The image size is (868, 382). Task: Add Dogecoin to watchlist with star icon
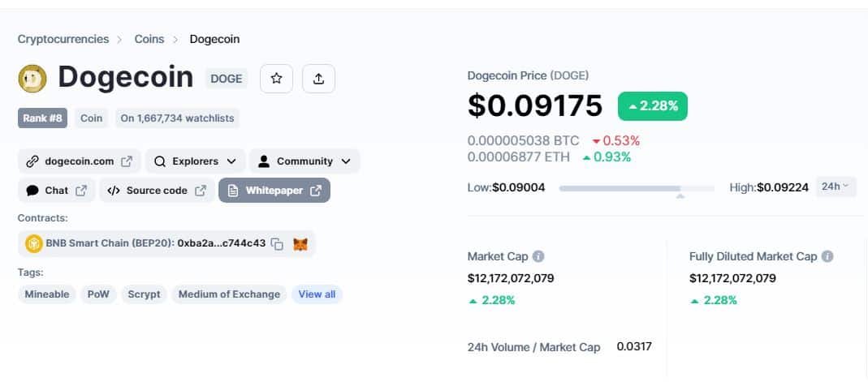[276, 79]
